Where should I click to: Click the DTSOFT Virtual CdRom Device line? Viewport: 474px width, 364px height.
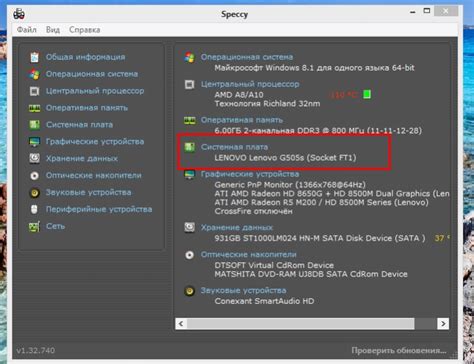pyautogui.click(x=274, y=265)
